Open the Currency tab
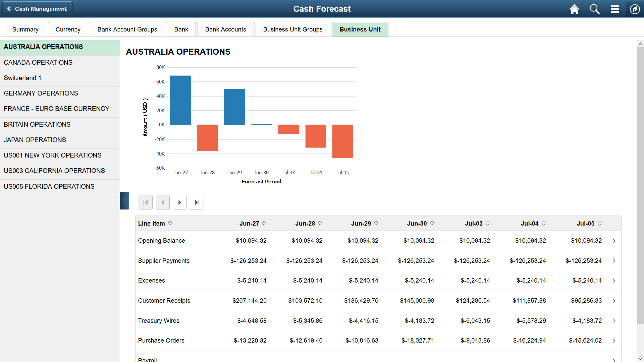 68,29
